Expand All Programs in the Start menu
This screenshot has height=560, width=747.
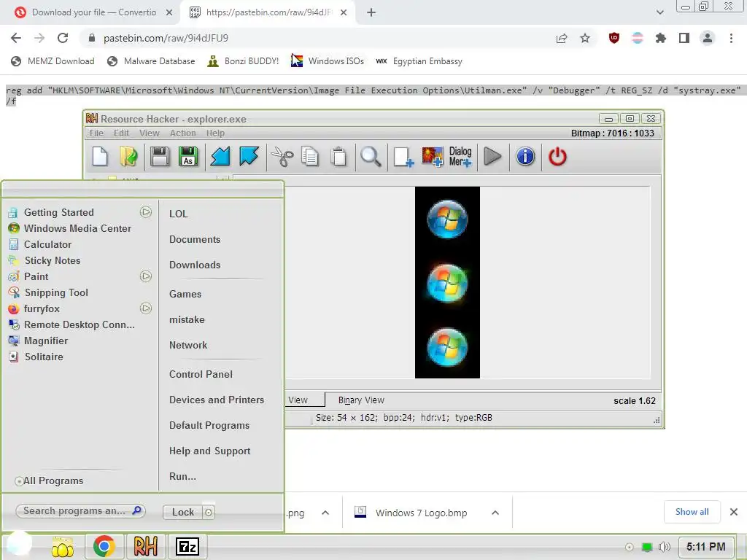click(x=49, y=481)
